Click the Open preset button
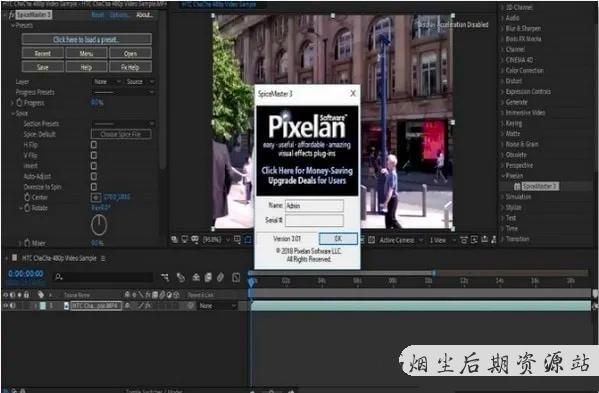 (130, 53)
